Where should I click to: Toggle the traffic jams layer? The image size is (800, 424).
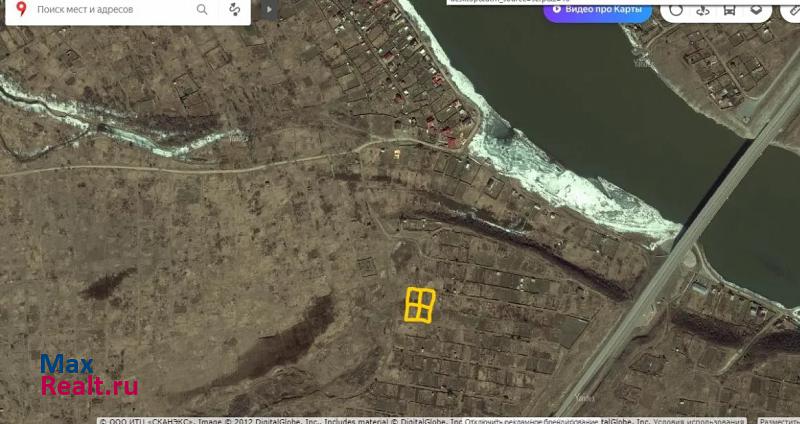coord(677,10)
